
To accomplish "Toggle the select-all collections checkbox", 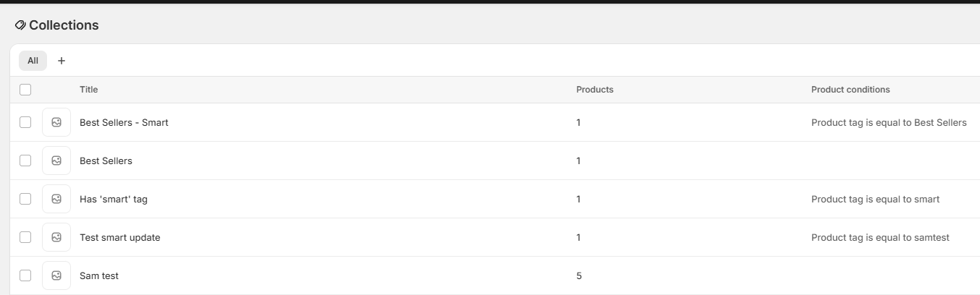I will pyautogui.click(x=25, y=90).
